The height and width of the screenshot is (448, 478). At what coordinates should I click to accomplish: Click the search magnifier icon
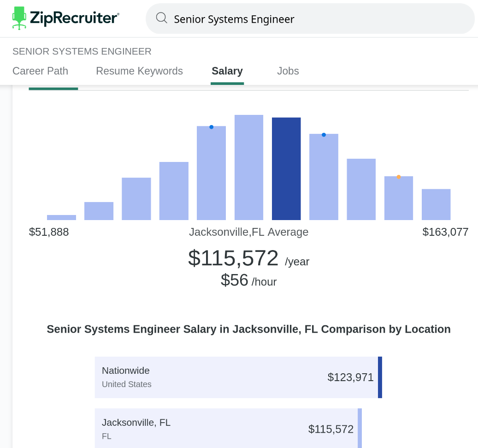[162, 18]
